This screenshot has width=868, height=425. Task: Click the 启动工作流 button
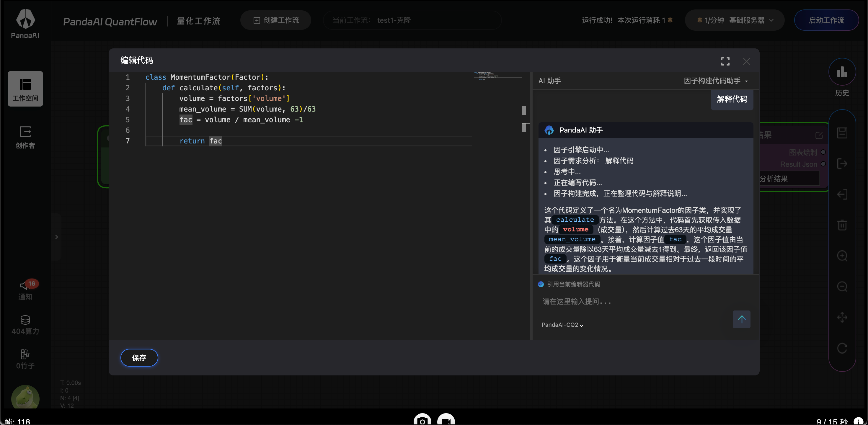[x=826, y=20]
